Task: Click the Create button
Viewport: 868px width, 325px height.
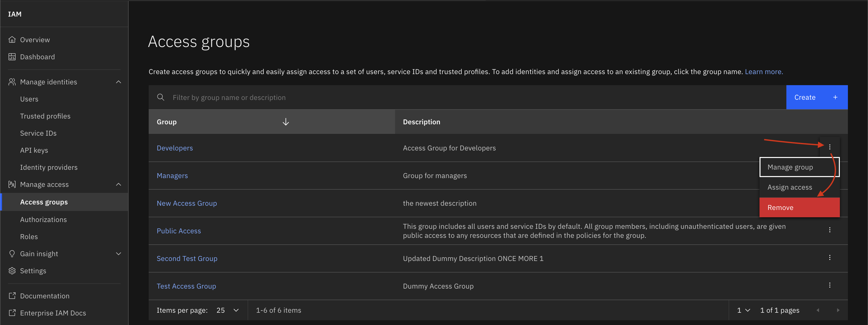Action: [x=817, y=97]
